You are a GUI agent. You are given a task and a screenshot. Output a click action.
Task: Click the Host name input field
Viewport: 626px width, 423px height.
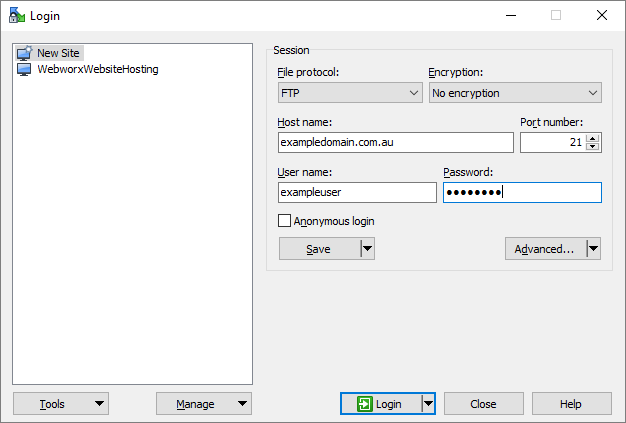click(396, 142)
